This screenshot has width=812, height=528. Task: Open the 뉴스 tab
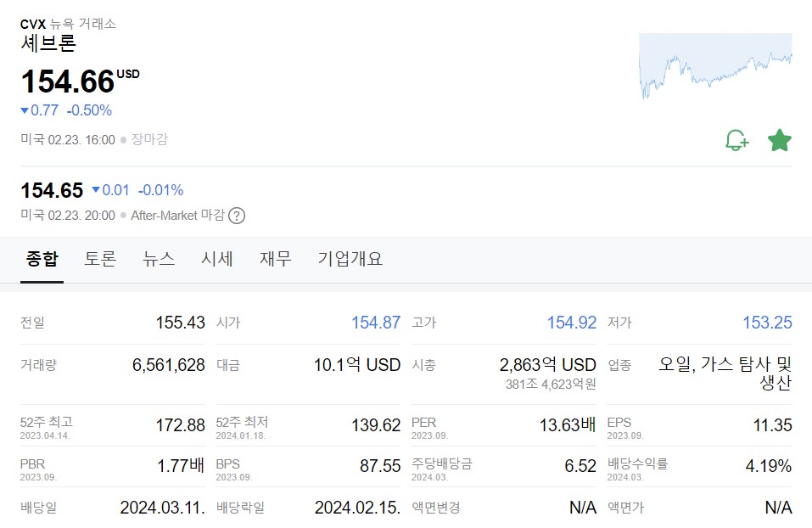[159, 258]
